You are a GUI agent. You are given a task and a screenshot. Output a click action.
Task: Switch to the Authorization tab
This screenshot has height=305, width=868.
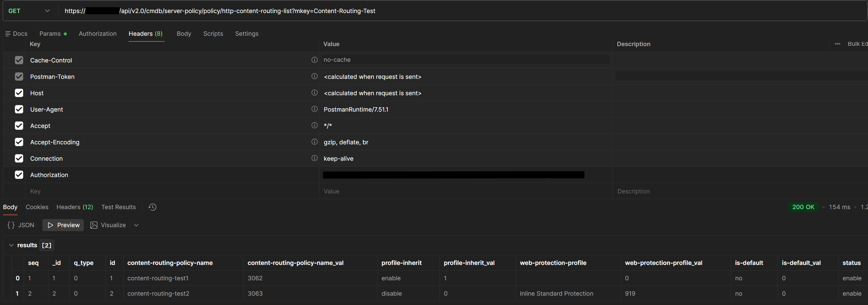(98, 34)
